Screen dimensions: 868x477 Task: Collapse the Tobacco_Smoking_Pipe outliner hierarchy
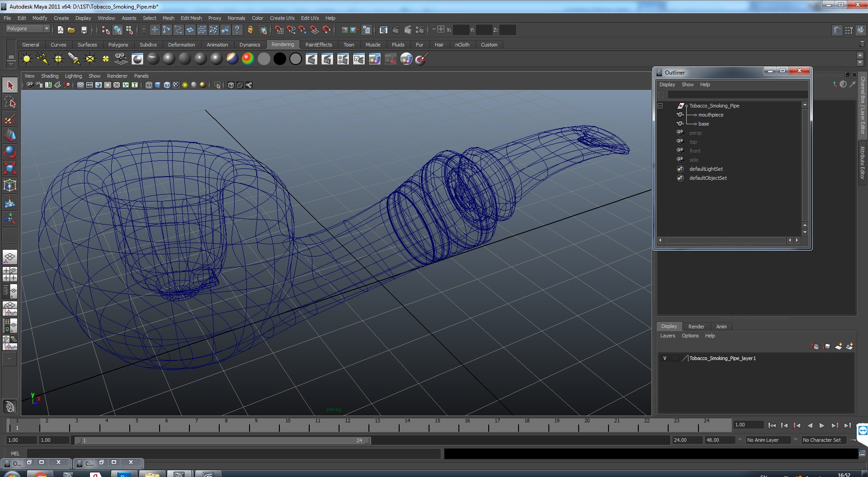pyautogui.click(x=660, y=106)
